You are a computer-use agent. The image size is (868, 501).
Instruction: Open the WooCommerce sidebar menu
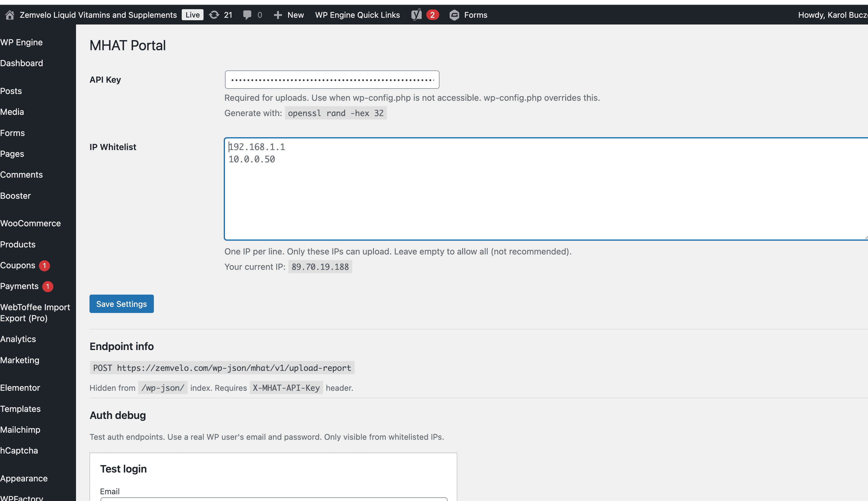point(30,223)
